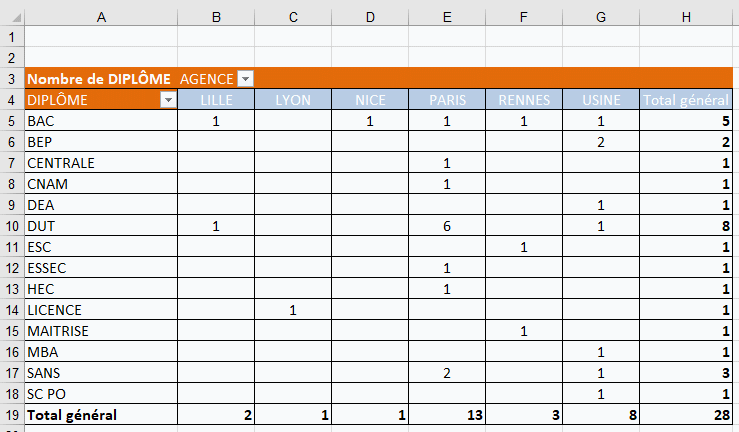Click the LILLE column label

click(x=216, y=100)
